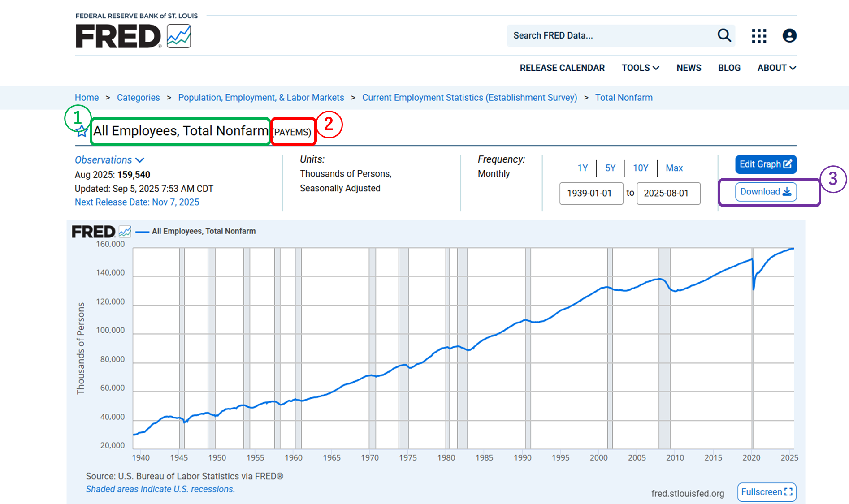Expand the About menu
The image size is (849, 504).
point(776,68)
